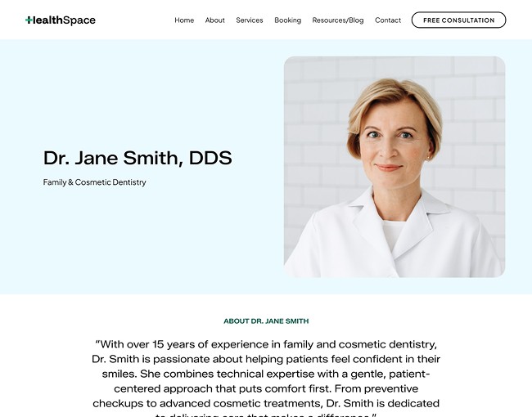Image resolution: width=532 pixels, height=417 pixels.
Task: Click the green cross logo icon
Action: (29, 20)
